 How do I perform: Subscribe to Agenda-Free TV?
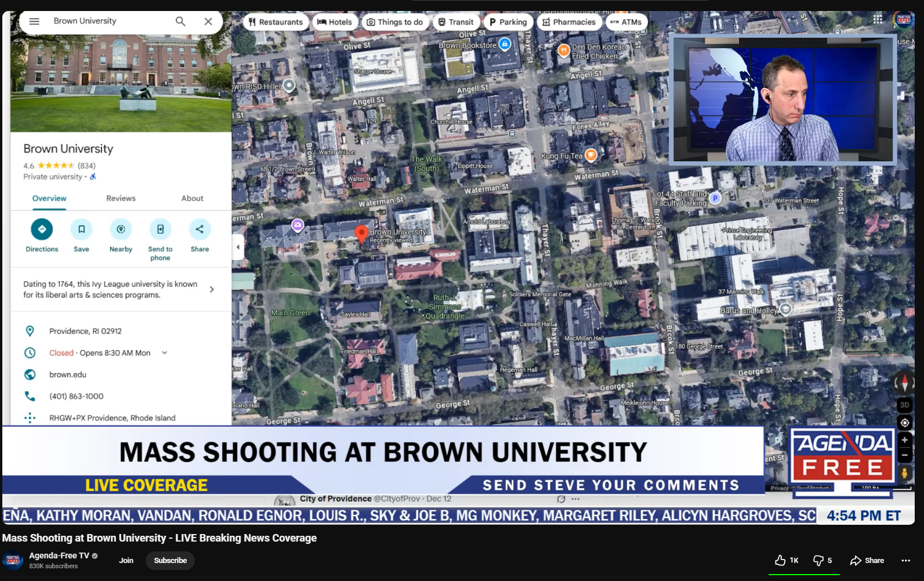click(170, 560)
